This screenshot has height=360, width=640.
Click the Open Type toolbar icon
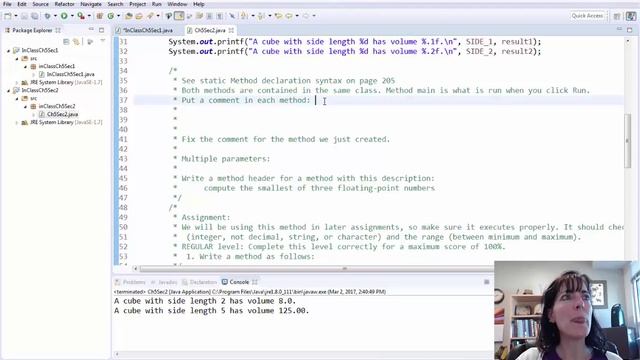click(129, 16)
